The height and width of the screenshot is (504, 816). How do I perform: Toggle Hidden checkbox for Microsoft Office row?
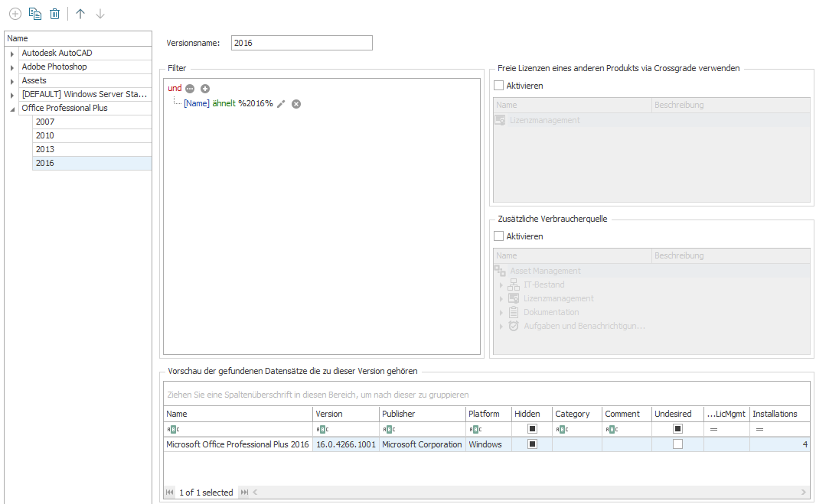[x=532, y=444]
